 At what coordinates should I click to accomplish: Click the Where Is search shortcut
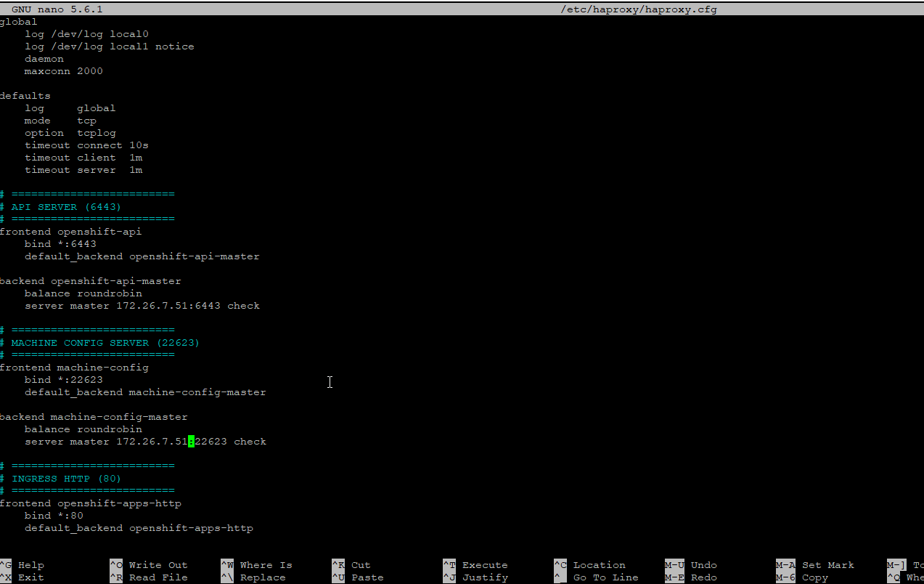point(266,565)
